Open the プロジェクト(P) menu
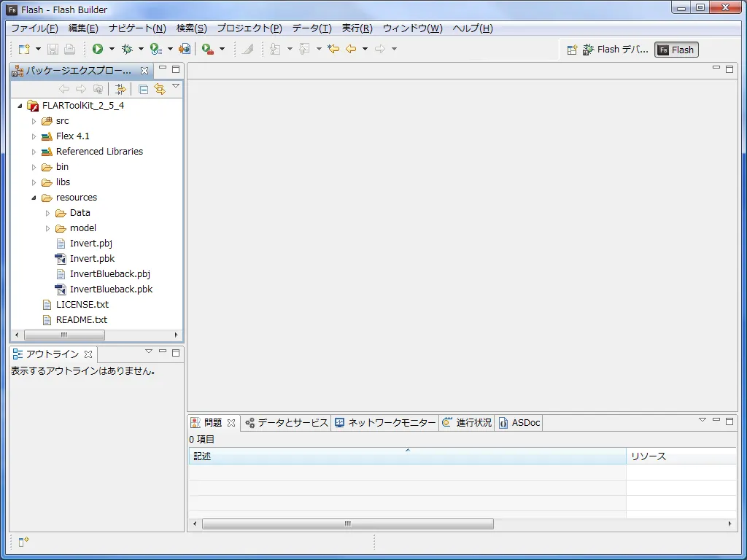 click(x=249, y=28)
